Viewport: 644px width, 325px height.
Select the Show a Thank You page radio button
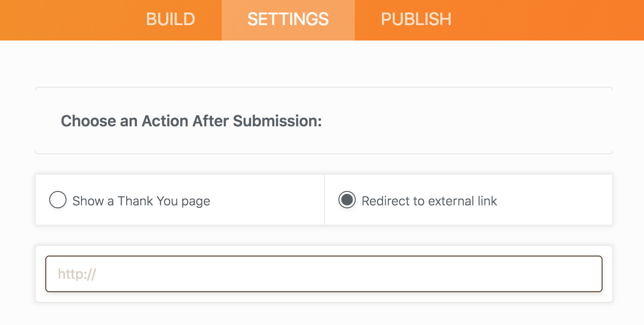click(58, 200)
